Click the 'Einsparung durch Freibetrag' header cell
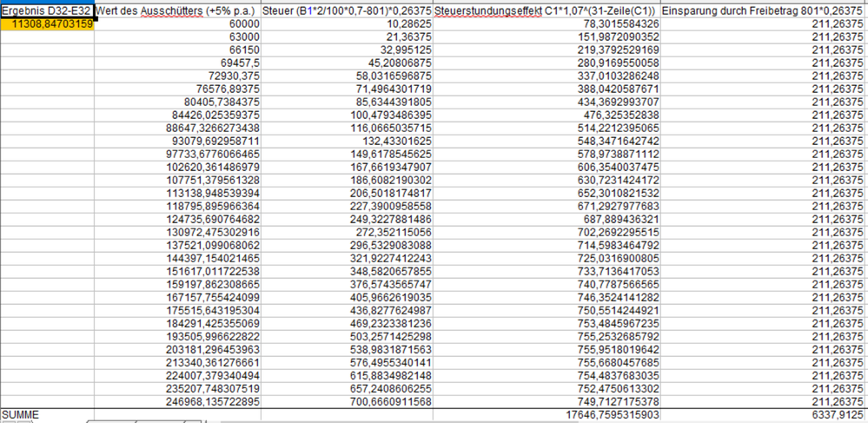 coord(763,10)
